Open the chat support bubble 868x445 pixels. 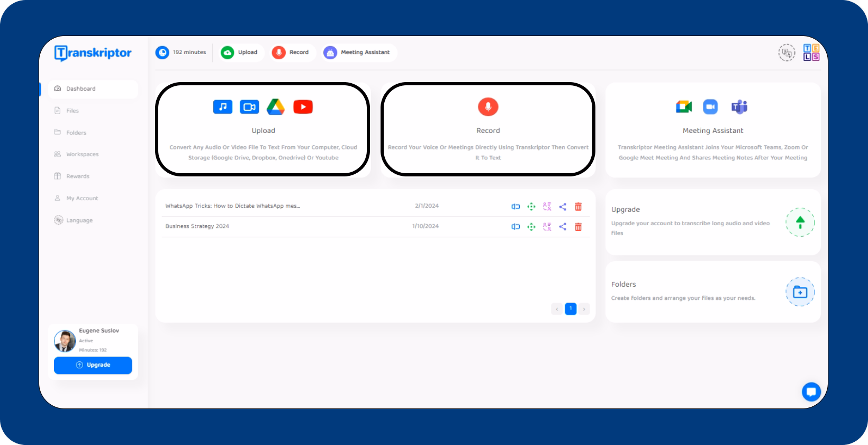click(811, 392)
